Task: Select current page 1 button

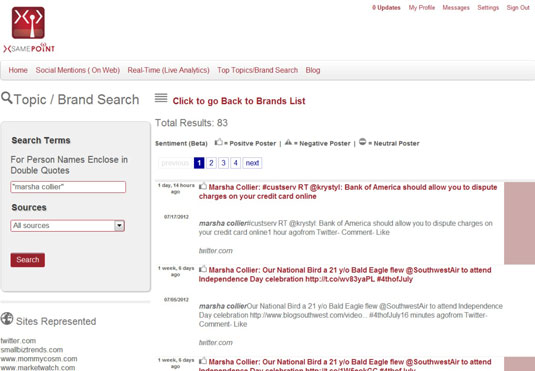Action: coord(199,163)
